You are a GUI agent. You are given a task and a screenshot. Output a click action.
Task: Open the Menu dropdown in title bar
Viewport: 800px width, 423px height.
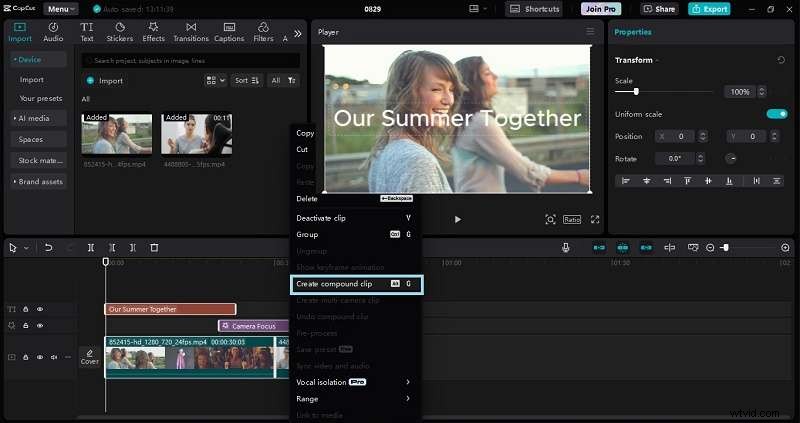pos(61,9)
